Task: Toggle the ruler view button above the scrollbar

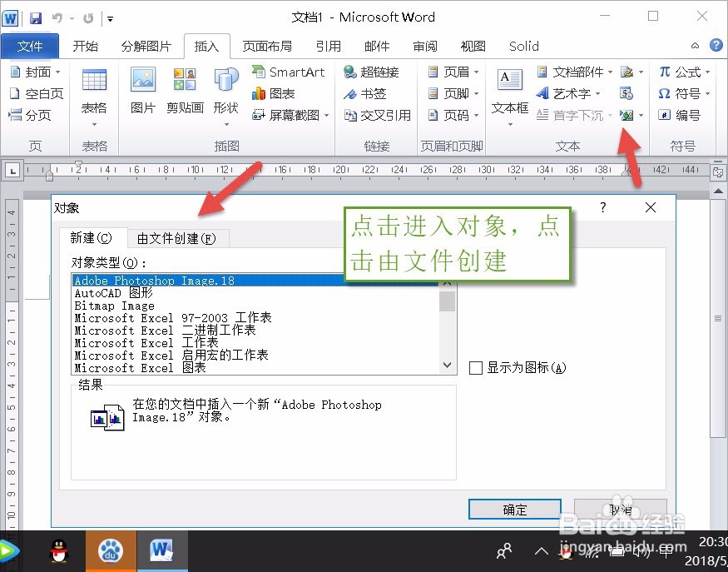Action: coord(718,172)
